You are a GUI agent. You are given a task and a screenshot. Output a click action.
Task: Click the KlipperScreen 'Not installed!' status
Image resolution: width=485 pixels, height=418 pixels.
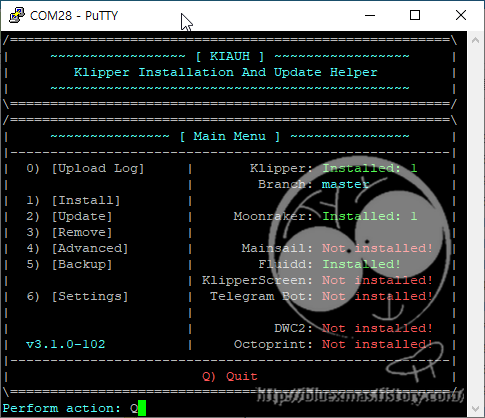pos(377,280)
